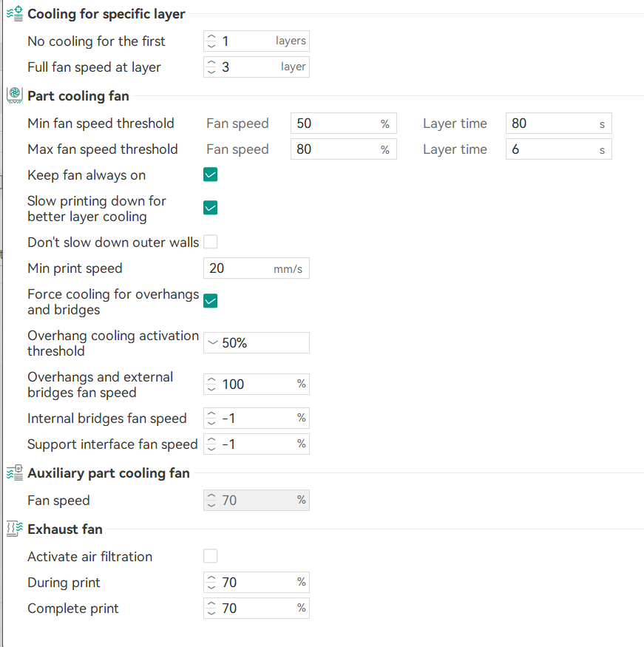Disable slow printing down for better cooling
Screen dimensions: 644x647
coord(211,208)
